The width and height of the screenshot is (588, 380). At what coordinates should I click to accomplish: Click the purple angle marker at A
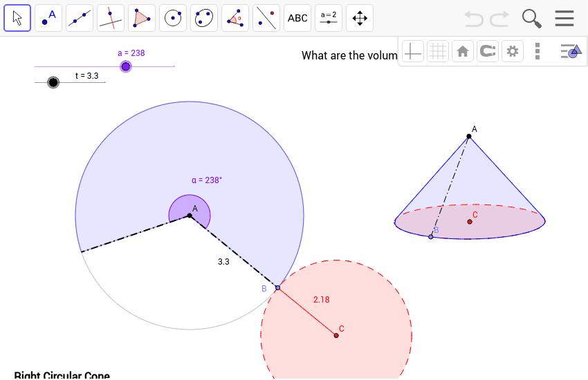pyautogui.click(x=190, y=211)
